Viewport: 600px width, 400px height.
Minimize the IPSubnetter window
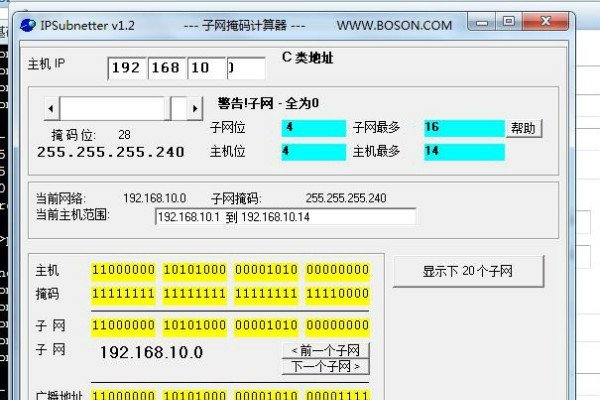point(482,22)
